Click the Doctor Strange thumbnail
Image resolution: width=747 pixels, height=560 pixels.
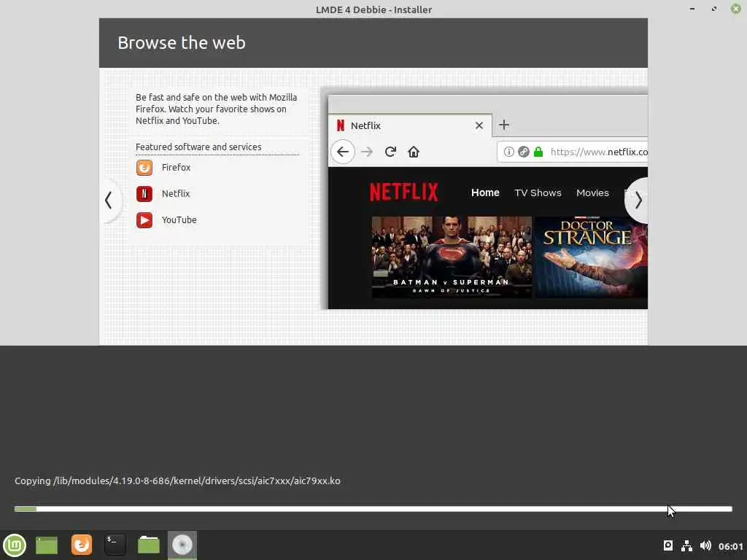pos(591,257)
